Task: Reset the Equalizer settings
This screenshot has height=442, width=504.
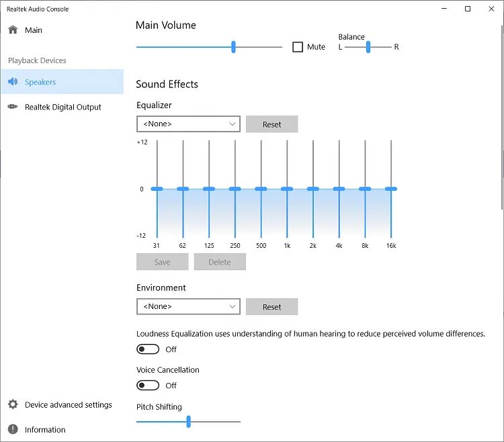Action: [272, 124]
